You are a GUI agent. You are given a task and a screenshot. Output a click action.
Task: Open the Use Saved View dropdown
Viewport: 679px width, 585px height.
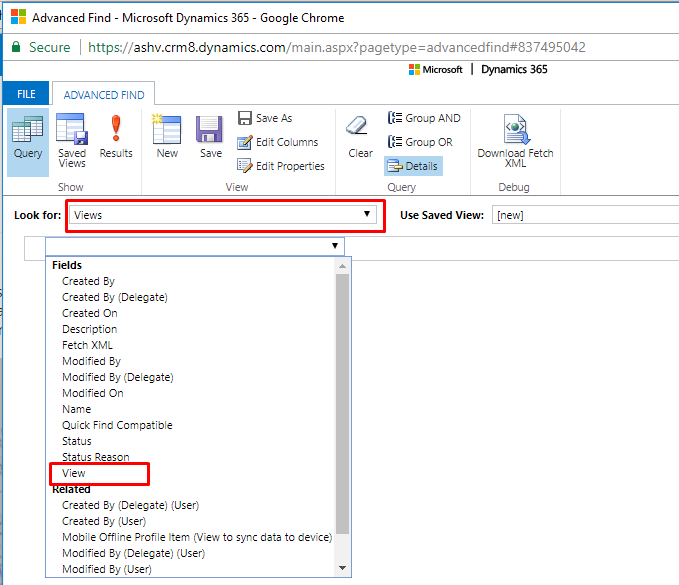pyautogui.click(x=585, y=215)
